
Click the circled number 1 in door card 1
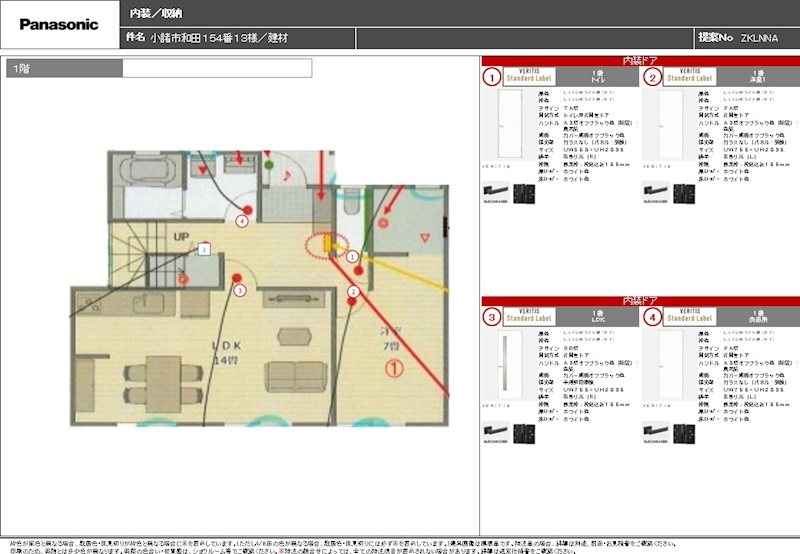tap(492, 78)
